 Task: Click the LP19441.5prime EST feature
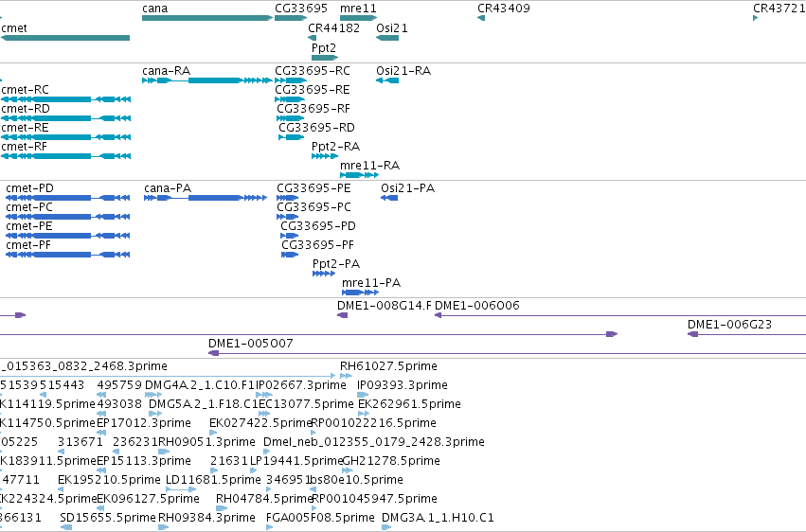pos(254,470)
